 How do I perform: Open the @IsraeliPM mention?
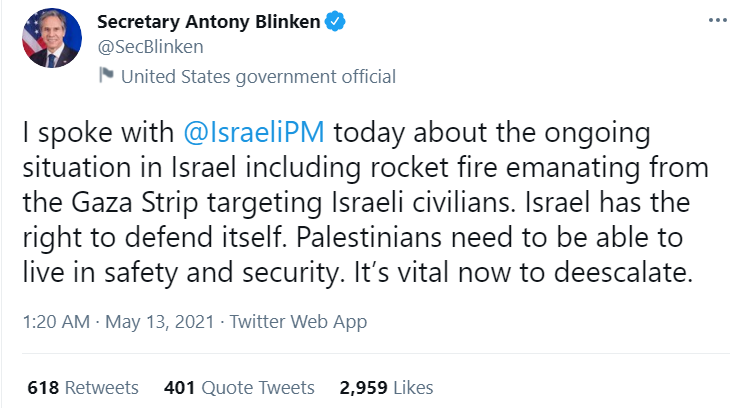pos(258,133)
